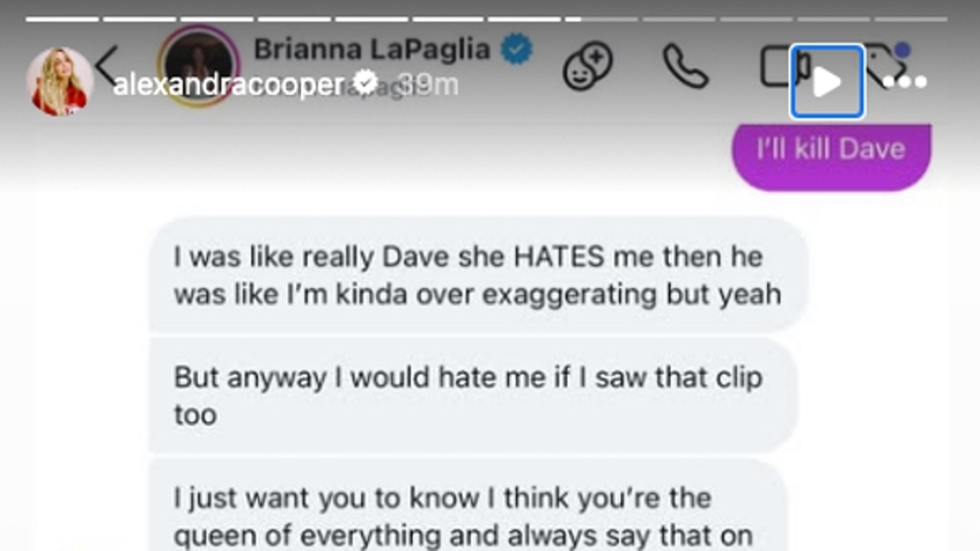Click the Brianna LaPaglia chat name

coord(372,50)
